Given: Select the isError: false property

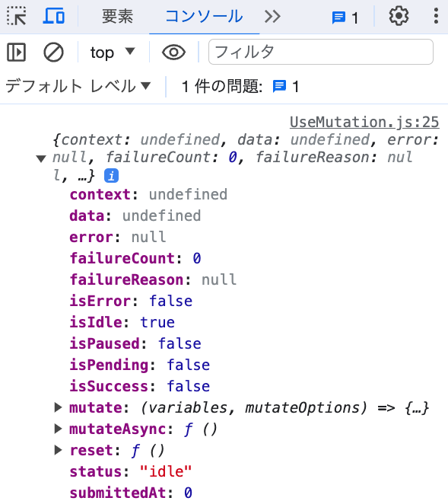Looking at the screenshot, I should (131, 302).
